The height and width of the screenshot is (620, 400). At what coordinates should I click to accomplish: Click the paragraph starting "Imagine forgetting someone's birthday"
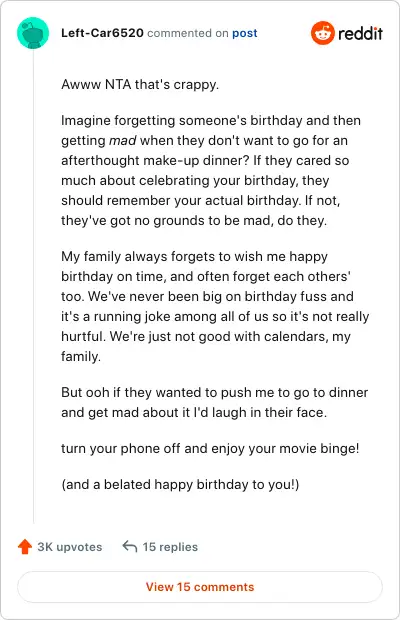(211, 170)
